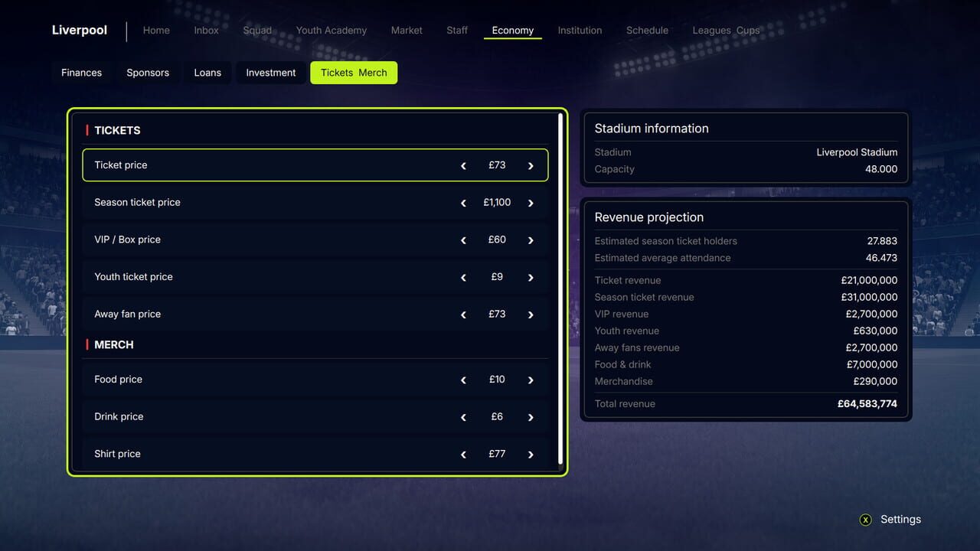Select the Loans tab

click(207, 73)
